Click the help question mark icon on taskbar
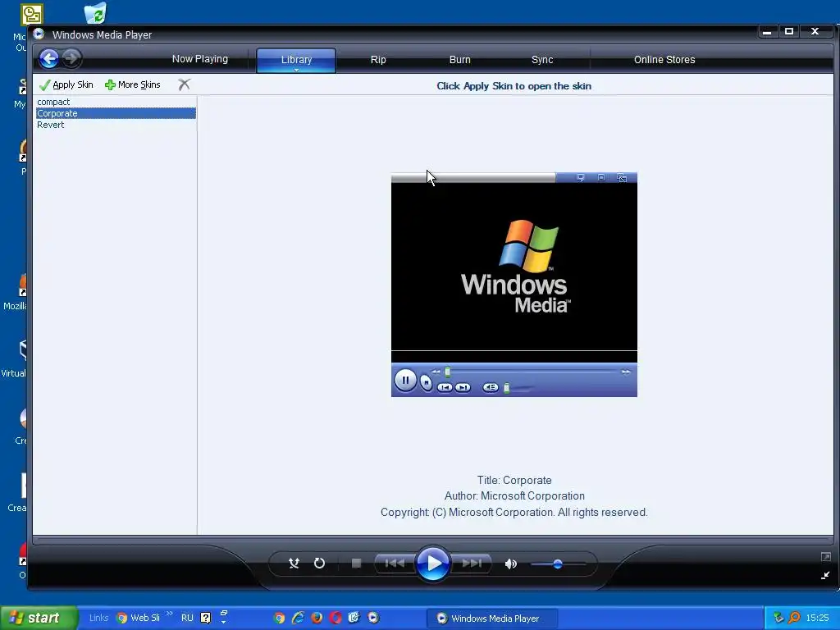840x630 pixels. [x=206, y=618]
